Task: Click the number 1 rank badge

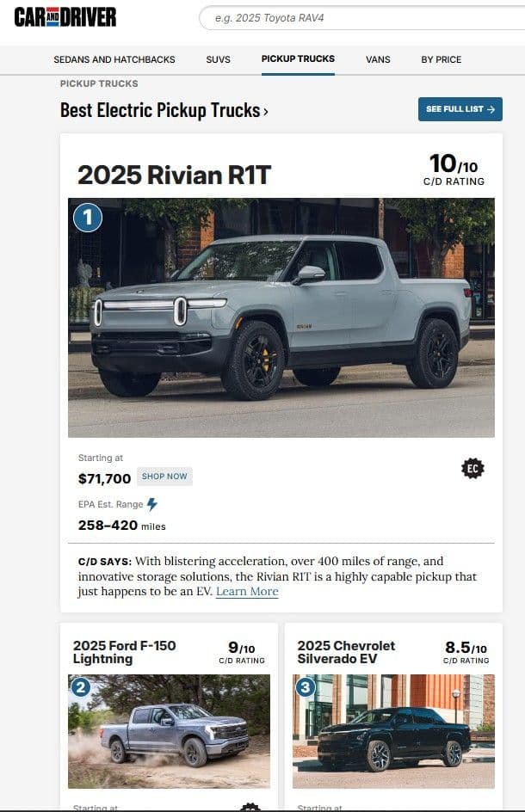Action: tap(88, 218)
